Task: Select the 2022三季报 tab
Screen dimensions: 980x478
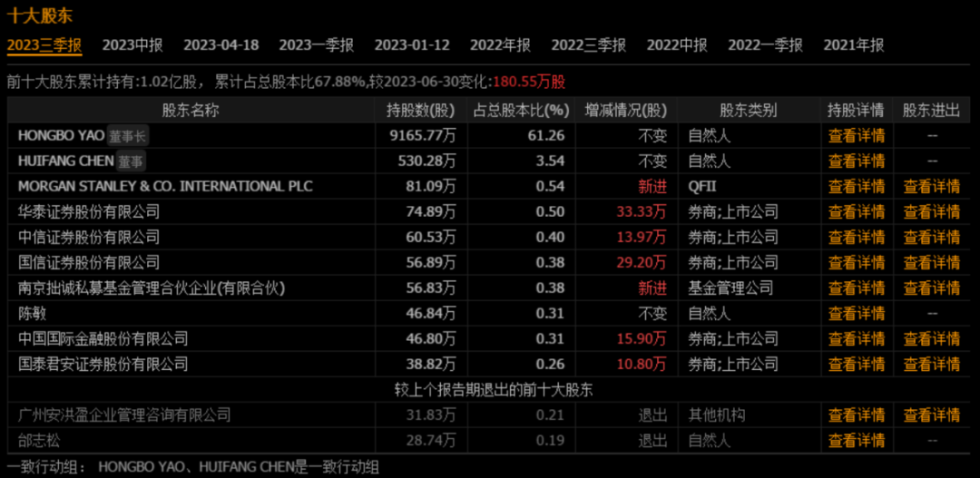Action: point(589,45)
